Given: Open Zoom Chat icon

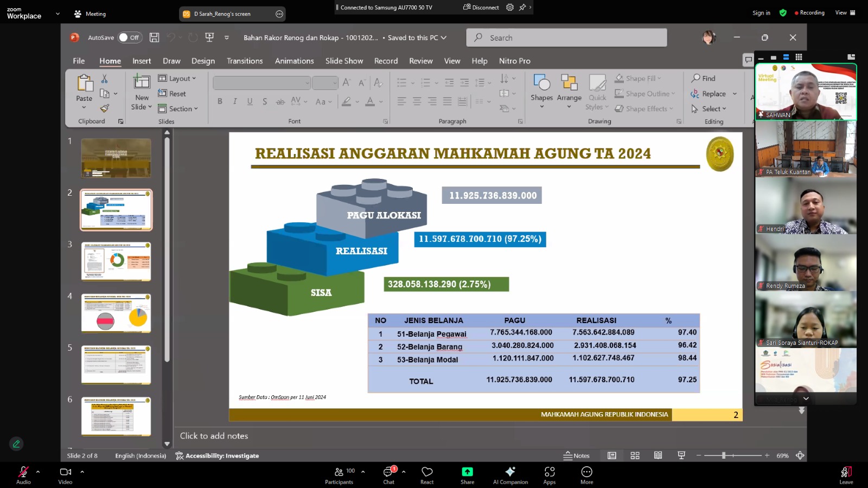Looking at the screenshot, I should point(388,472).
